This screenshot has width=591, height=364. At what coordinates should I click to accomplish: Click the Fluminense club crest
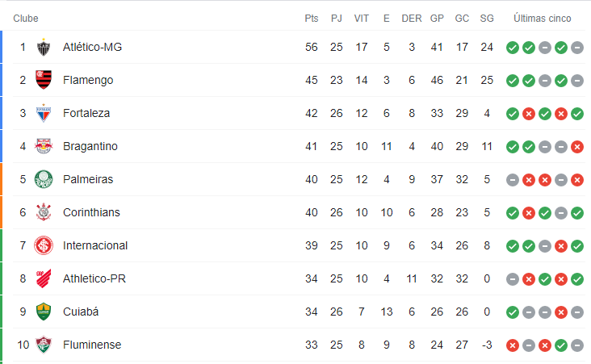tap(44, 345)
